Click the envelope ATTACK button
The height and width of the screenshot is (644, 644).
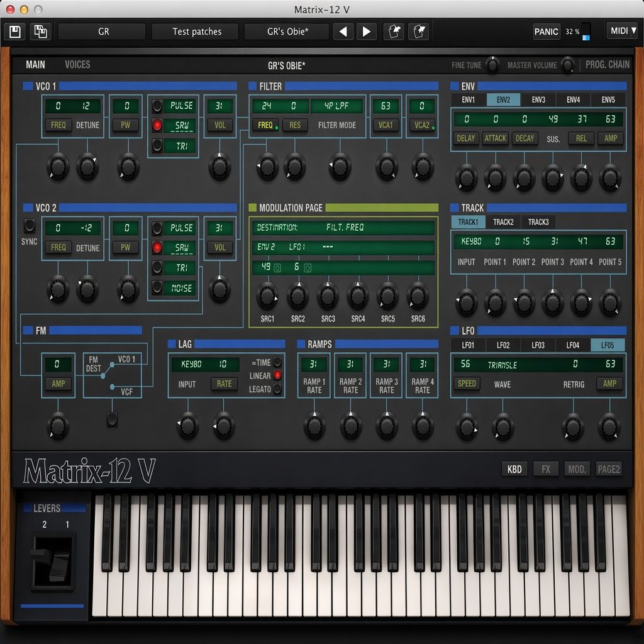point(495,138)
